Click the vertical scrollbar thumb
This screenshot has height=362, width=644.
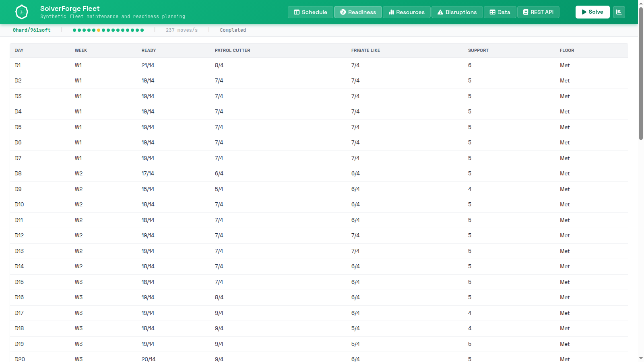[641, 74]
